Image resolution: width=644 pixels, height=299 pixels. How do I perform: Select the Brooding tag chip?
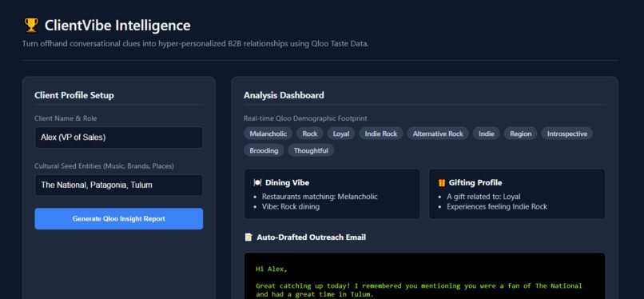point(264,150)
